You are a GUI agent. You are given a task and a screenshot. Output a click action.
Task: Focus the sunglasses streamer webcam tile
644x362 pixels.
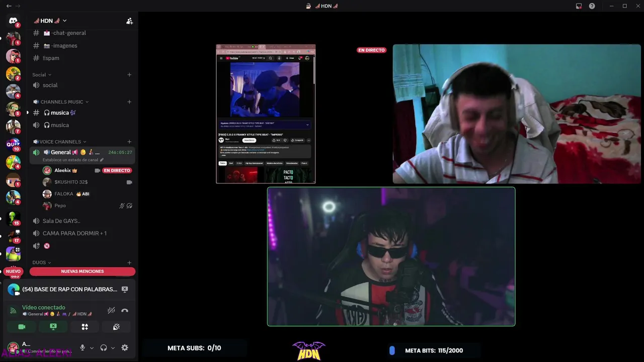(391, 256)
